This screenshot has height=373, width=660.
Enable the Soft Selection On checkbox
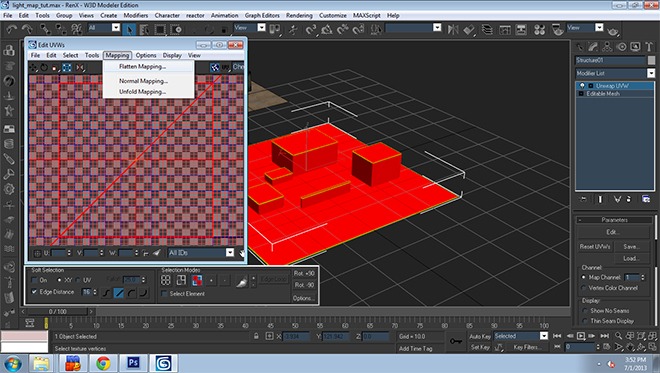(x=35, y=280)
